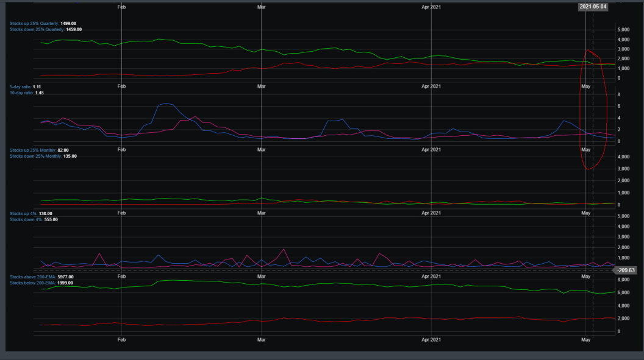Click the 8 tick on the ratio pane axis

[619, 94]
